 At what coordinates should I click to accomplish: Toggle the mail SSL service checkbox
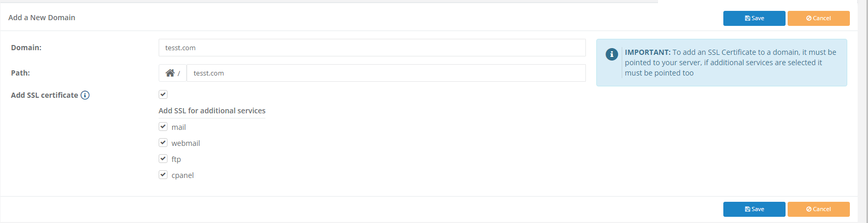163,126
